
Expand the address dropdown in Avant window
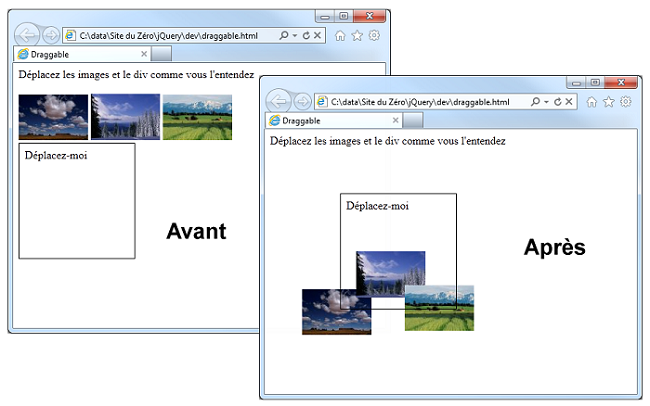[x=295, y=36]
